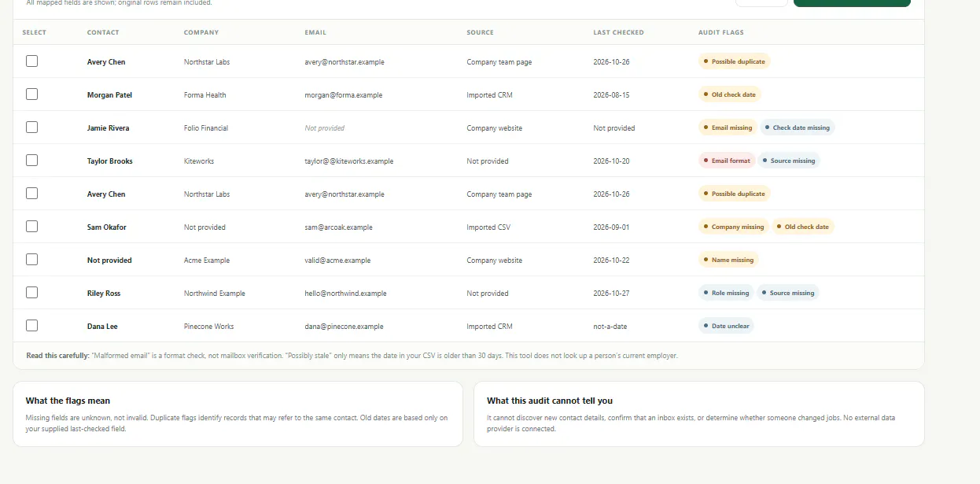Click the email valid@acme.example

[x=337, y=260]
